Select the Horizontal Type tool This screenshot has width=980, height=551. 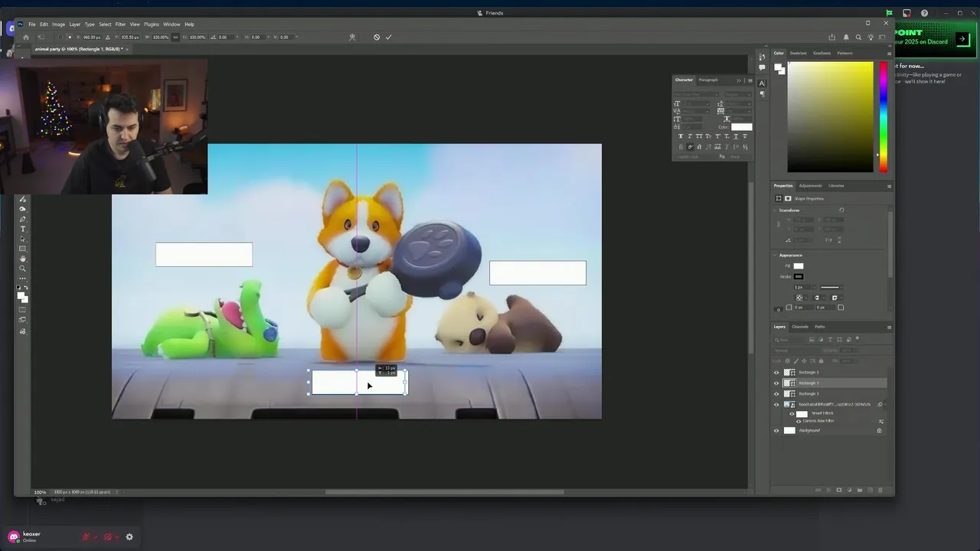(22, 229)
